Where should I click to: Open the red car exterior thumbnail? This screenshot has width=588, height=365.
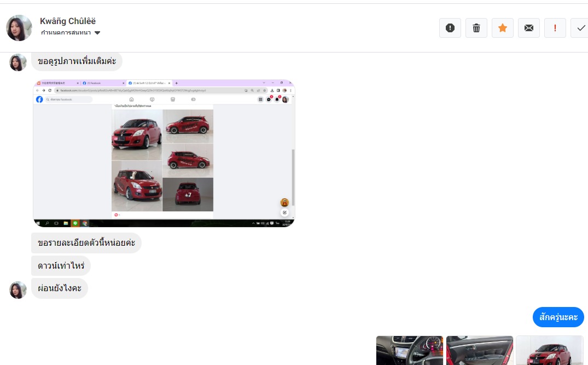coord(549,350)
